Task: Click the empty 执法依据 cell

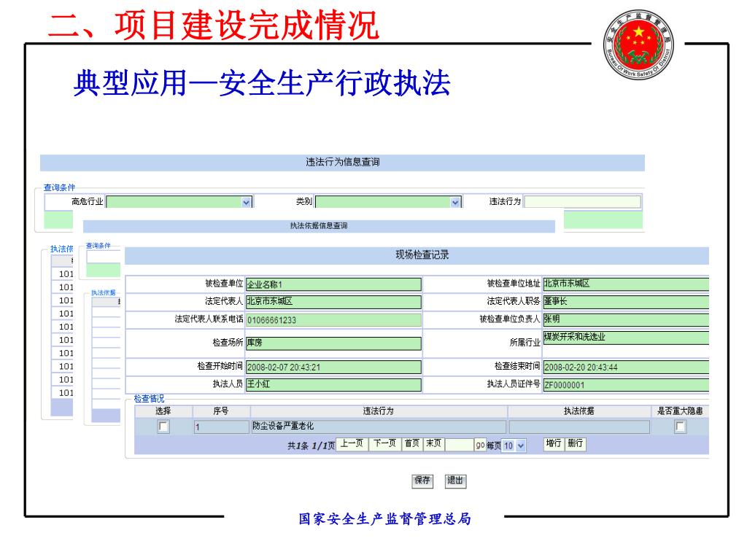Action: click(x=579, y=427)
